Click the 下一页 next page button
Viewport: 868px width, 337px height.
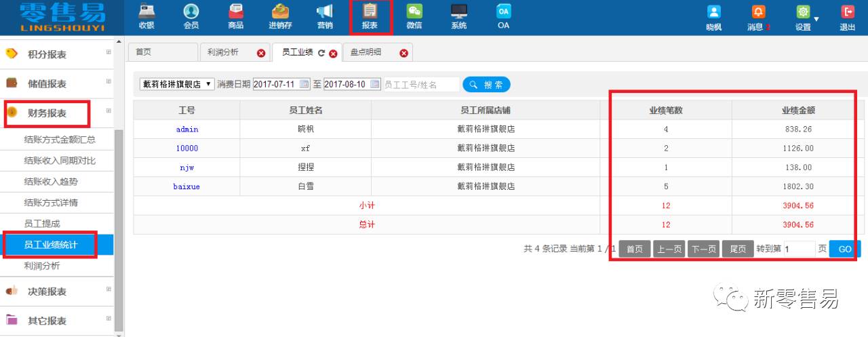point(704,249)
